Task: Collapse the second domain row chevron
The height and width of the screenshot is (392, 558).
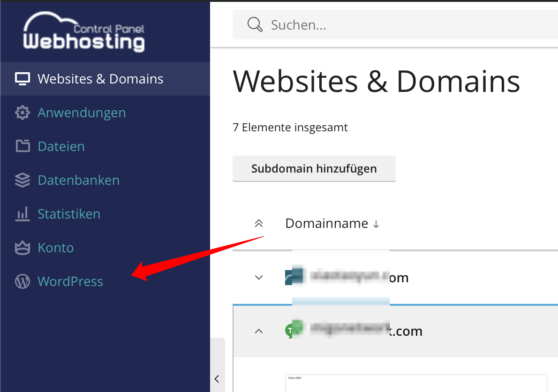Action: tap(258, 331)
